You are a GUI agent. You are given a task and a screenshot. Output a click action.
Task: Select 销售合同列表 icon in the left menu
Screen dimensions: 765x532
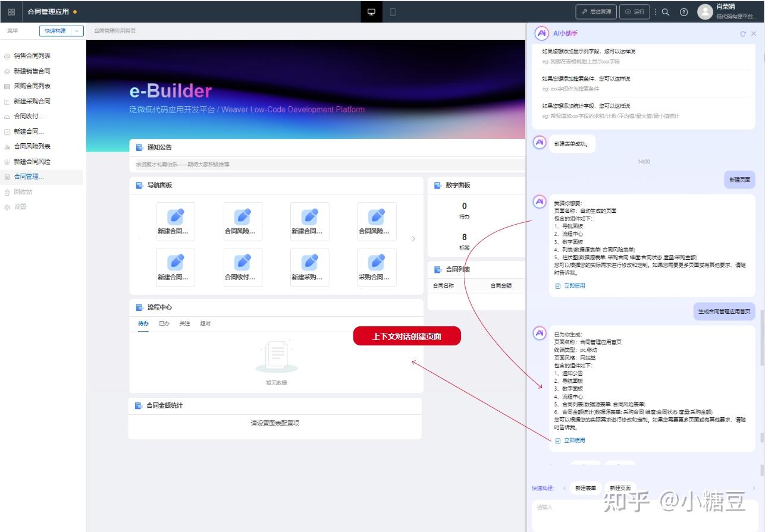pos(7,55)
